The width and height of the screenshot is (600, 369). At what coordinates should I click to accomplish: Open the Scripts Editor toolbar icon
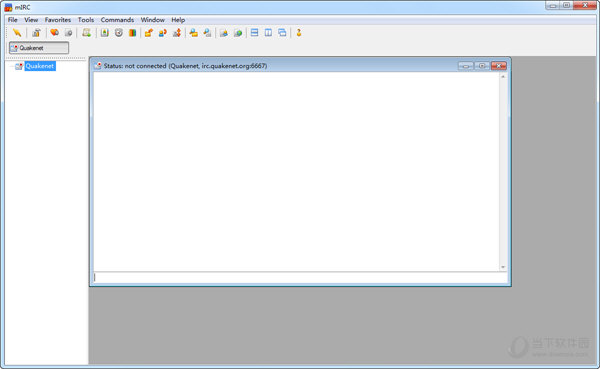[87, 33]
